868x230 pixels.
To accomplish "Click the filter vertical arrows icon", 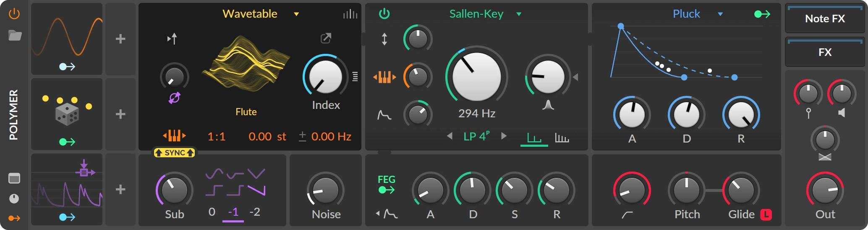I will click(x=384, y=39).
